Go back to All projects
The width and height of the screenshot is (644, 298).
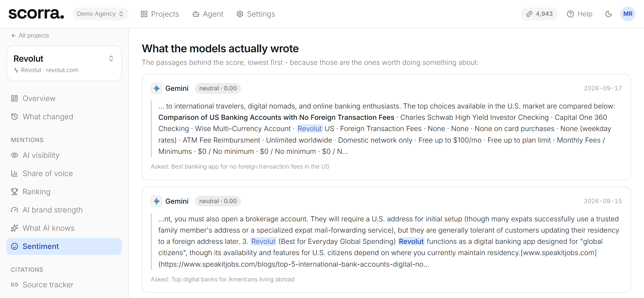click(x=30, y=36)
